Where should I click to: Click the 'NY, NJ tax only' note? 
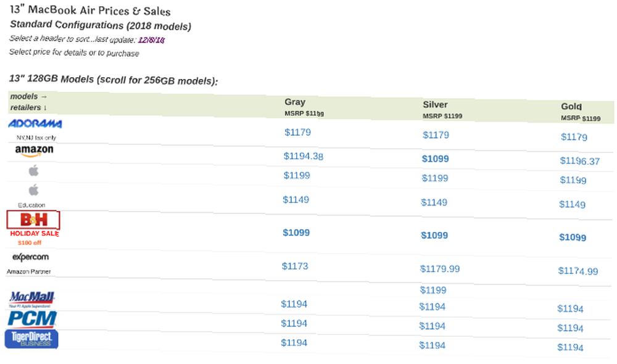(36, 138)
